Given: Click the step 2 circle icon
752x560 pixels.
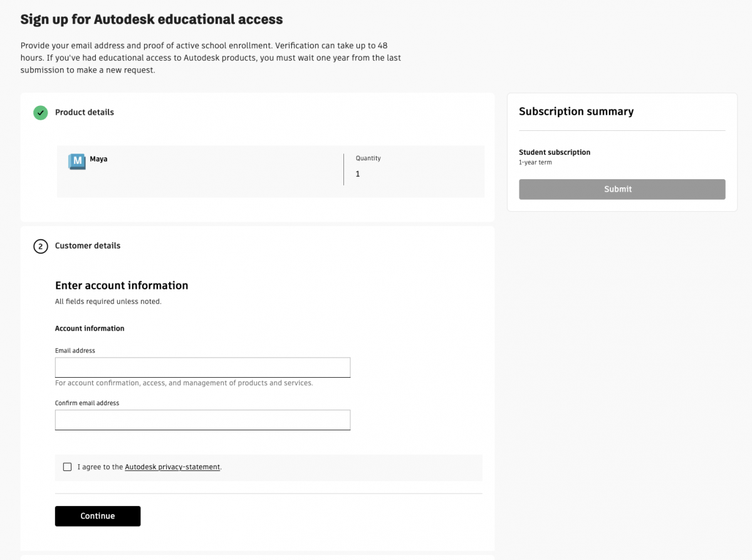Looking at the screenshot, I should click(41, 246).
